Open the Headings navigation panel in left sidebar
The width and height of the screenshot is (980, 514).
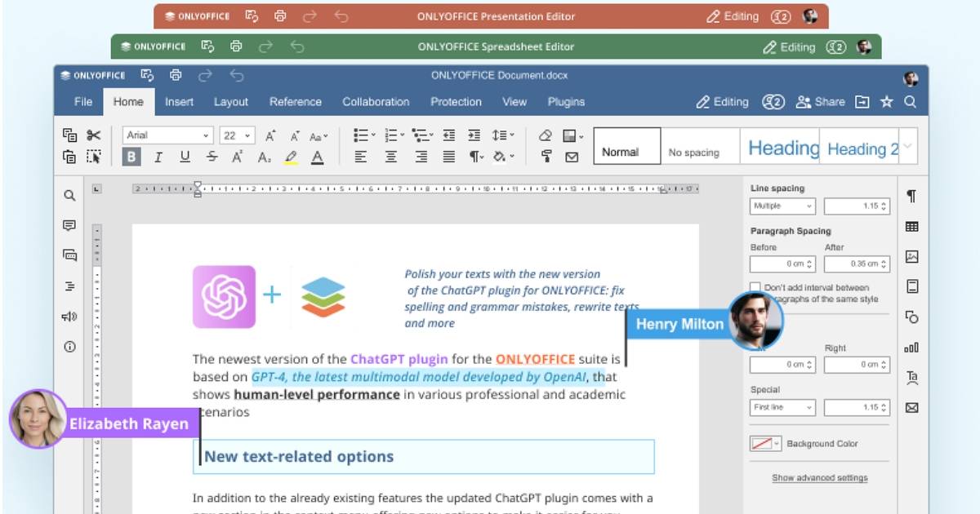pyautogui.click(x=69, y=286)
